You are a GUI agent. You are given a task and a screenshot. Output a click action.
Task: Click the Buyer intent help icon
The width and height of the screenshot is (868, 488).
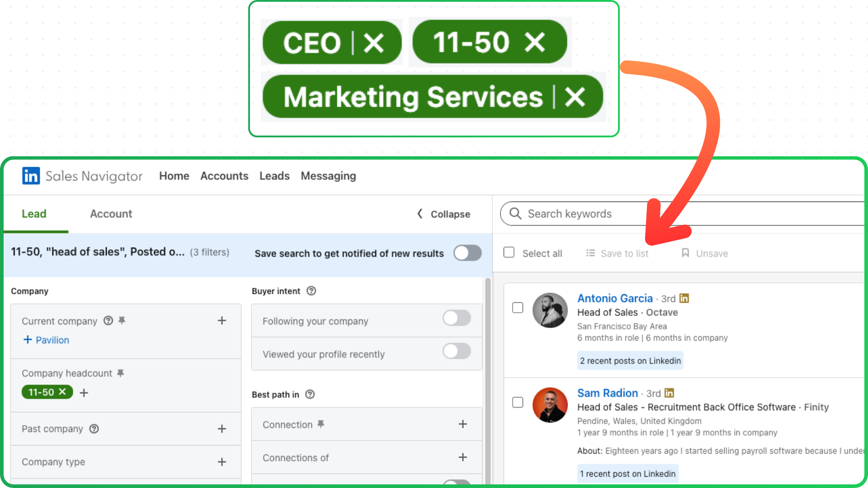(x=311, y=291)
